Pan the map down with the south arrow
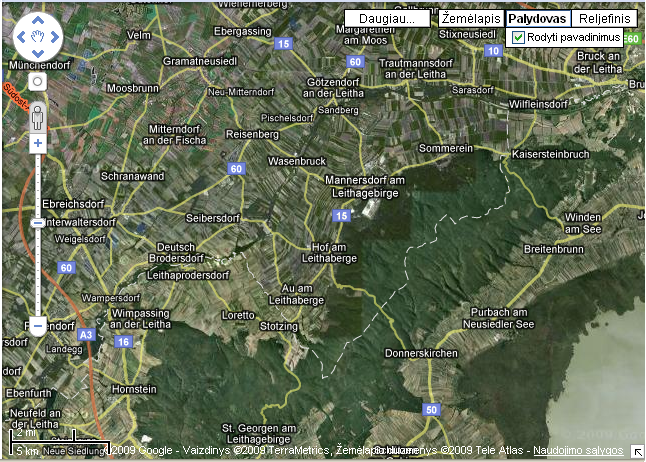The height and width of the screenshot is (462, 646). pyautogui.click(x=38, y=53)
